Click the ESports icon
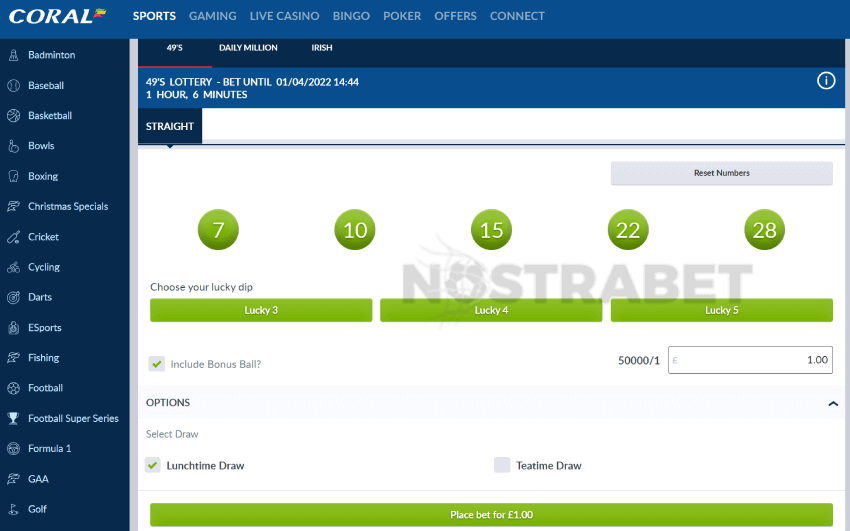 14,327
